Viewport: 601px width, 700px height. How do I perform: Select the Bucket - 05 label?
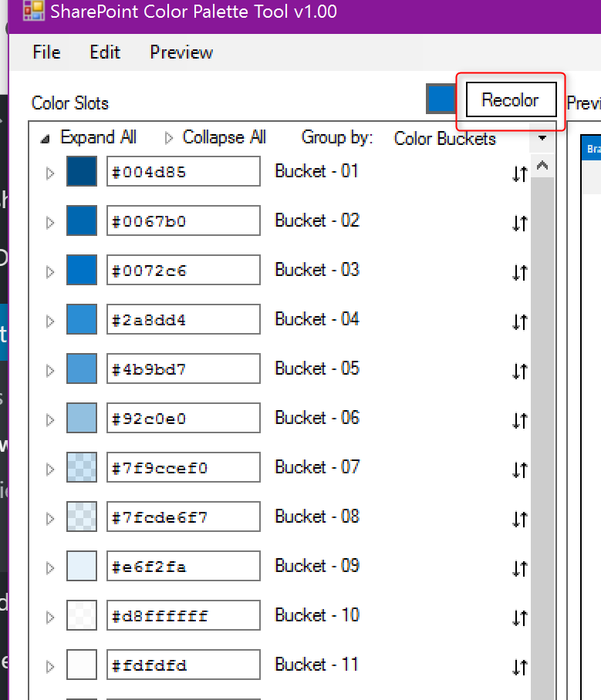point(317,369)
